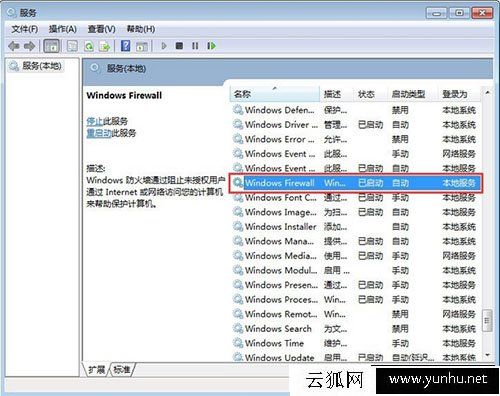Sort by the 状态 column header
This screenshot has height=396, width=500.
coord(370,94)
